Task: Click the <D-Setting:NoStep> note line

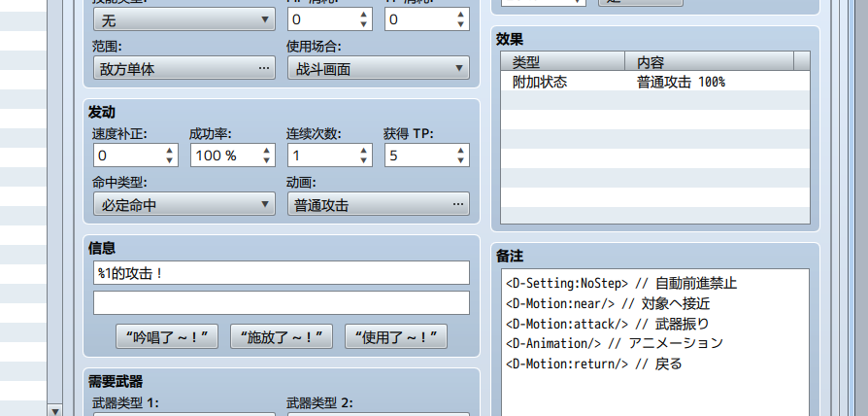Action: [x=621, y=284]
